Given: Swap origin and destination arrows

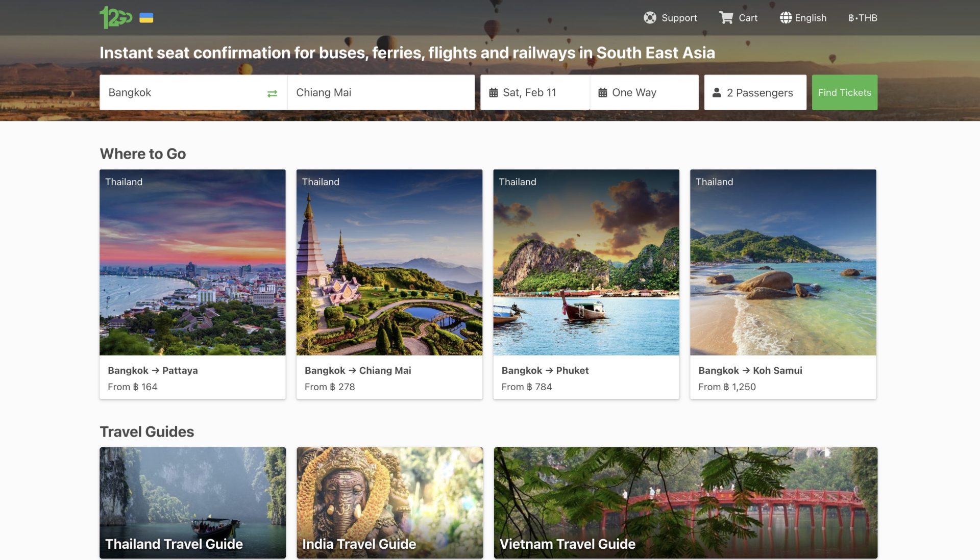Looking at the screenshot, I should 272,93.
